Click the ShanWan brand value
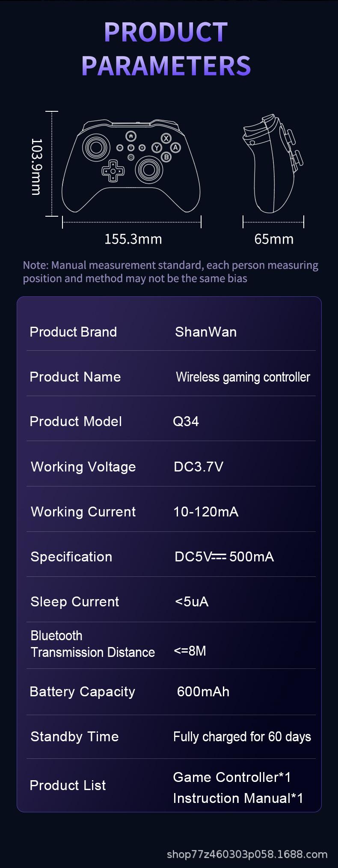The width and height of the screenshot is (338, 868). pos(206,332)
